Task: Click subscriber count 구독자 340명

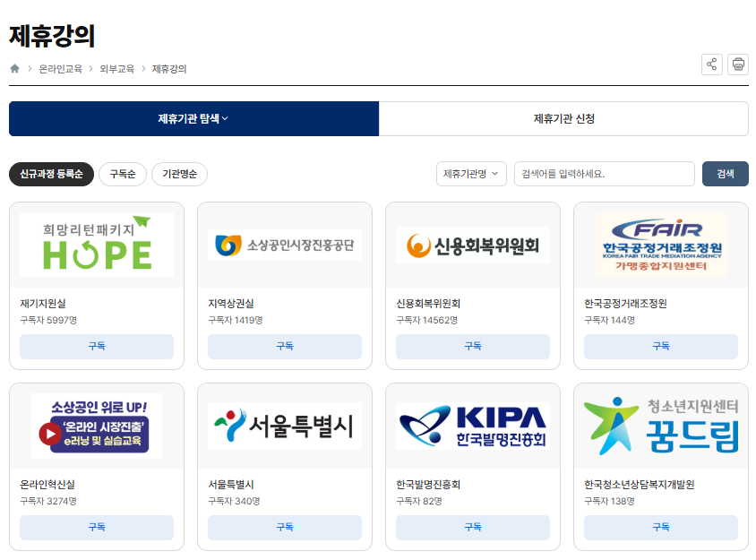Action: click(234, 501)
